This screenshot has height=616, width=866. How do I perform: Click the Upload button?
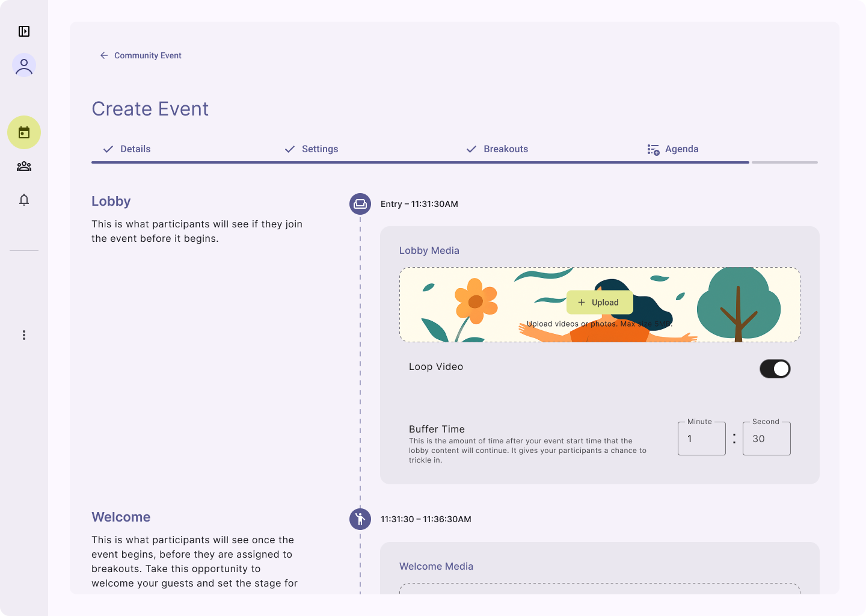point(599,303)
